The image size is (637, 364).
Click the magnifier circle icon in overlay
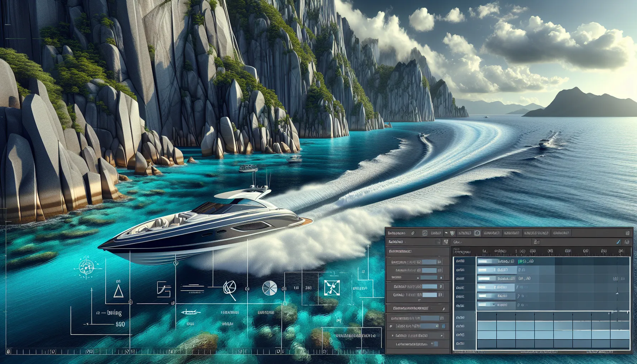(229, 288)
